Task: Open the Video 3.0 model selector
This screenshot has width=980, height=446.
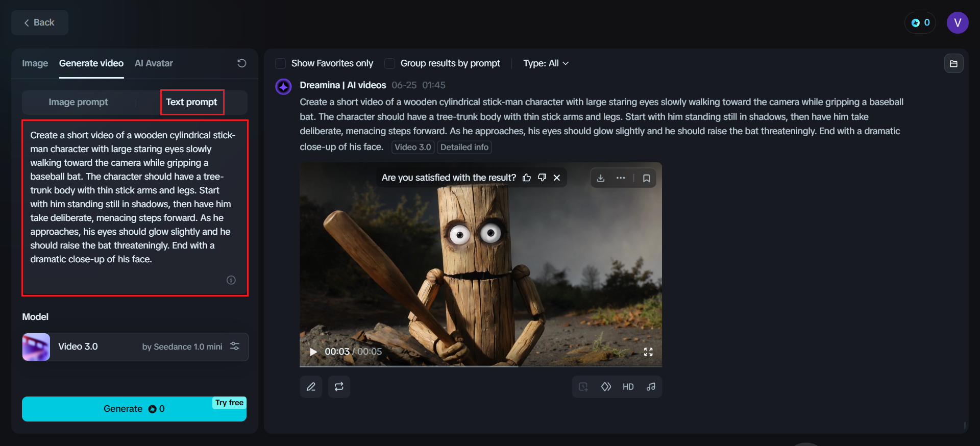Action: coord(135,347)
